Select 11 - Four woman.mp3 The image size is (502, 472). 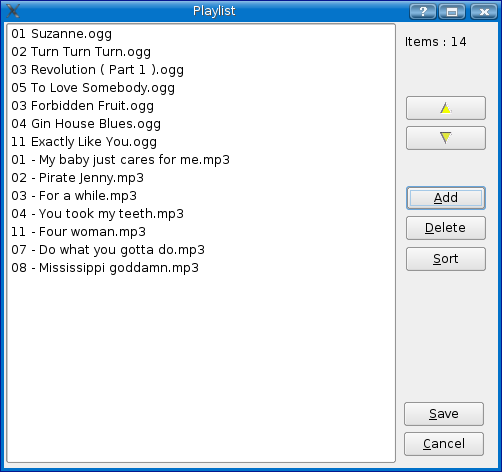pyautogui.click(x=201, y=232)
